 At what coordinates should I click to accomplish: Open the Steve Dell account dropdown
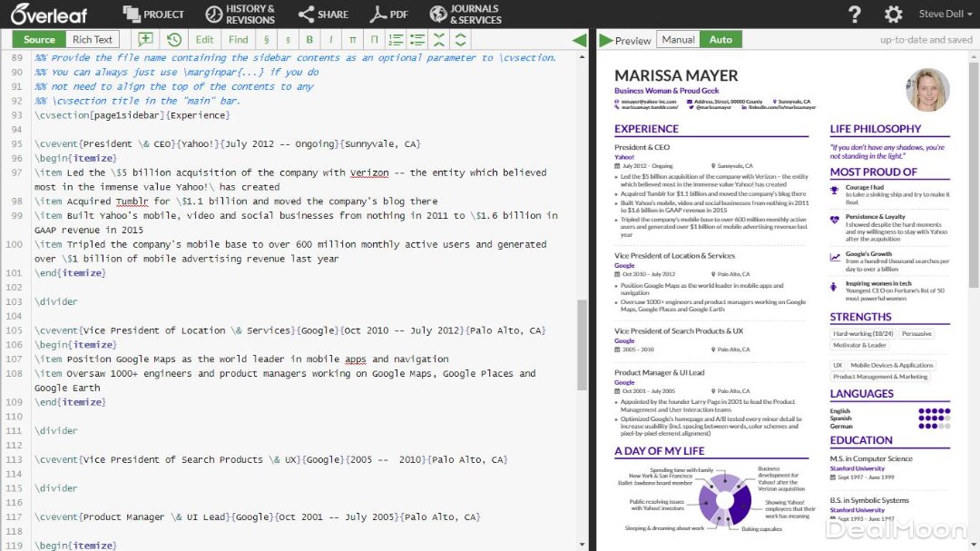[946, 15]
